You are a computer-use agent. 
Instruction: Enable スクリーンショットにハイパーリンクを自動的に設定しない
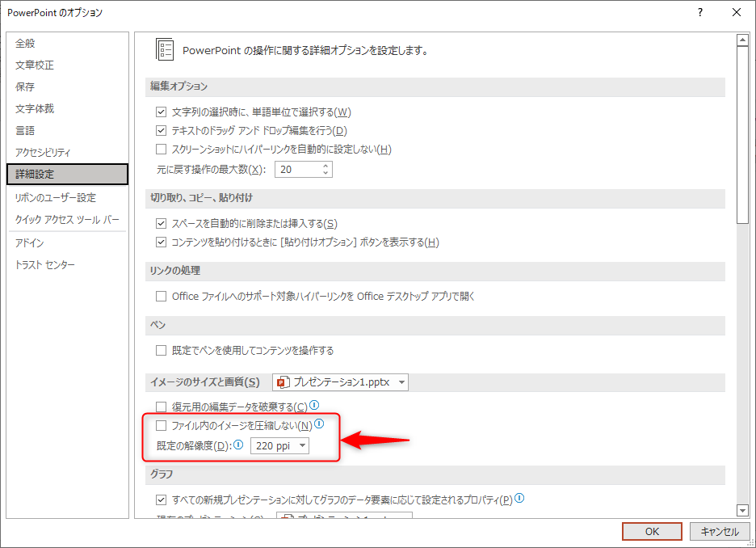(161, 149)
